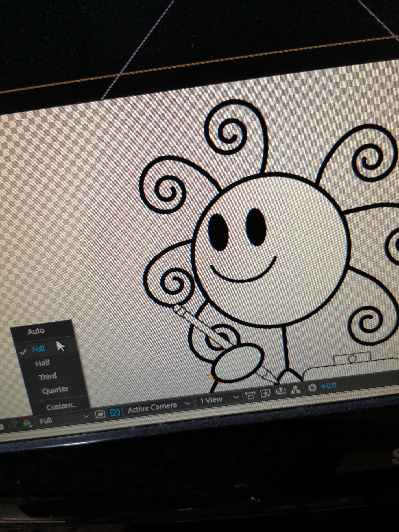The width and height of the screenshot is (399, 532).
Task: Set preview resolution to Half
Action: [x=43, y=363]
